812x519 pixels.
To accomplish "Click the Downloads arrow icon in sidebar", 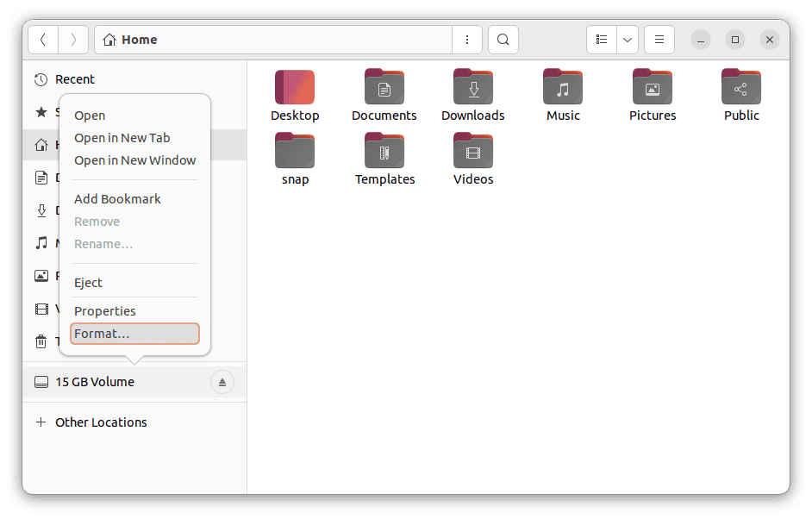I will 41,210.
